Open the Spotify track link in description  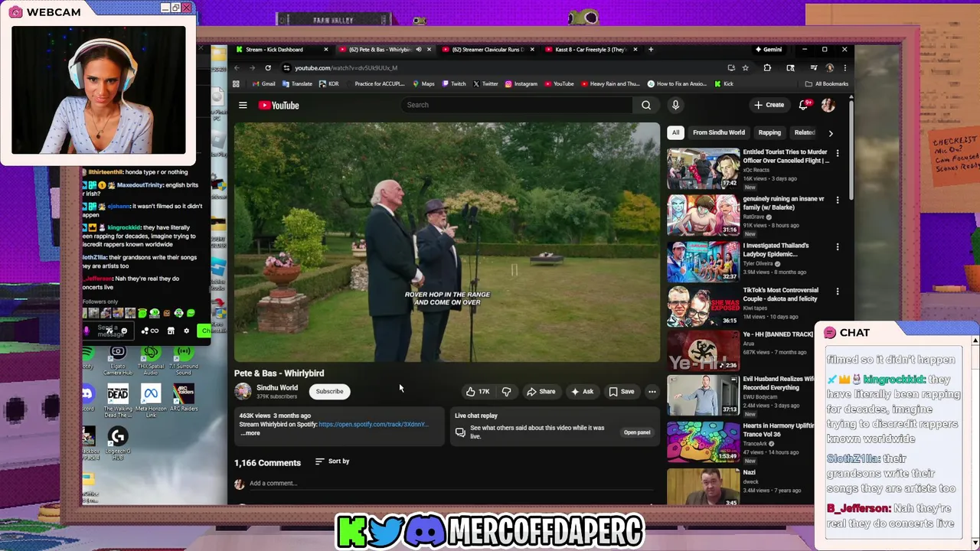(373, 424)
